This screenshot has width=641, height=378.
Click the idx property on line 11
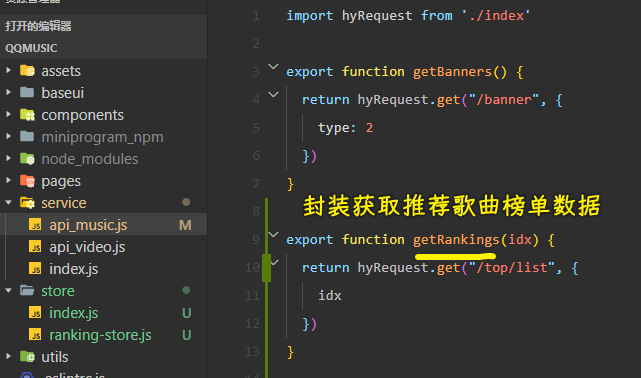point(330,295)
